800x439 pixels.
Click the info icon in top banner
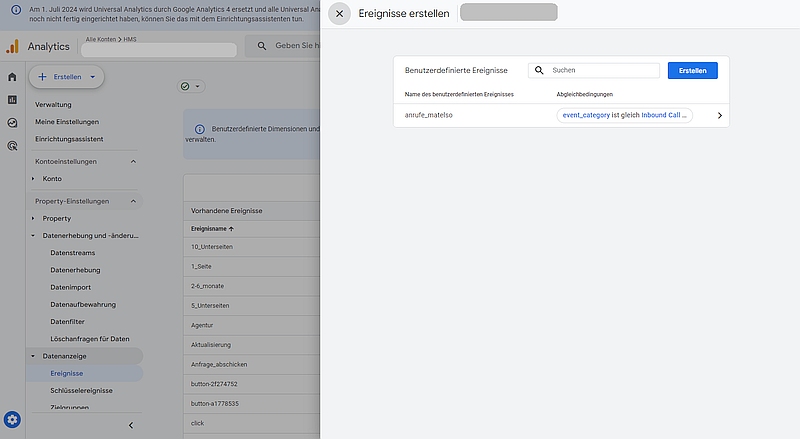(16, 10)
